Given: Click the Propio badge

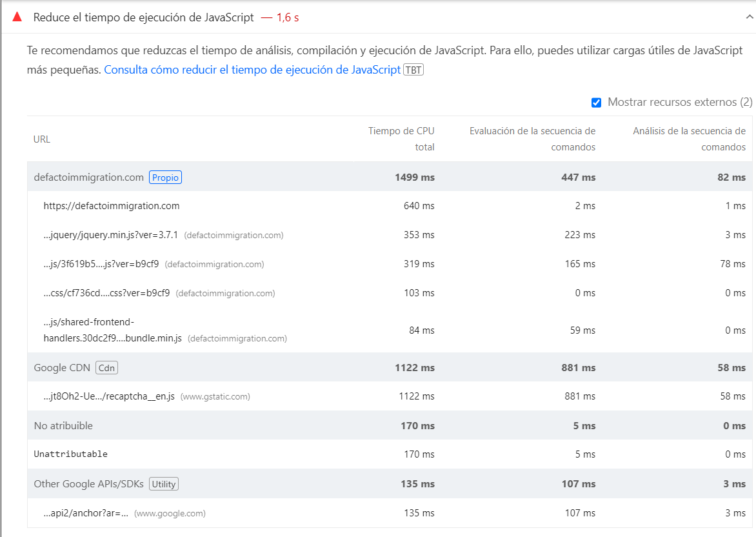Looking at the screenshot, I should coord(165,177).
